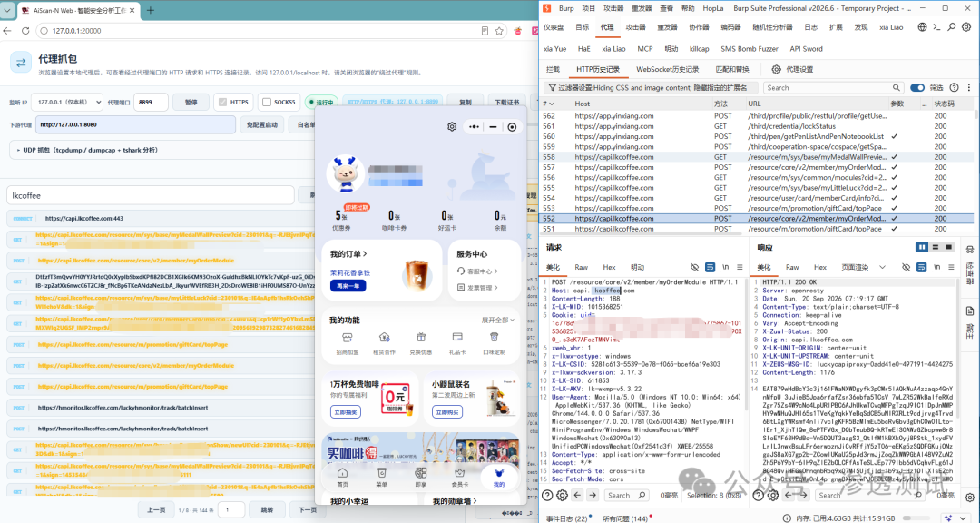Open the 监听 IP dropdown
980x523 pixels.
(68, 102)
